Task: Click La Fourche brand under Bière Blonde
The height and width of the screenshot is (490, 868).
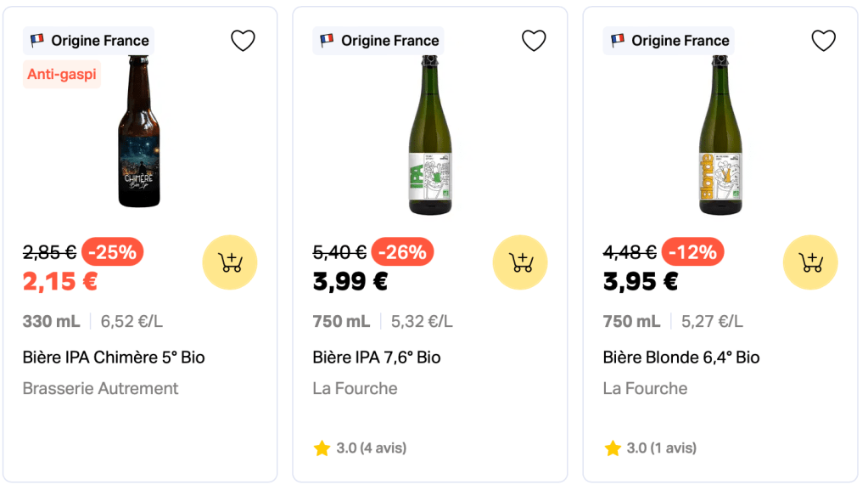Action: [x=645, y=388]
